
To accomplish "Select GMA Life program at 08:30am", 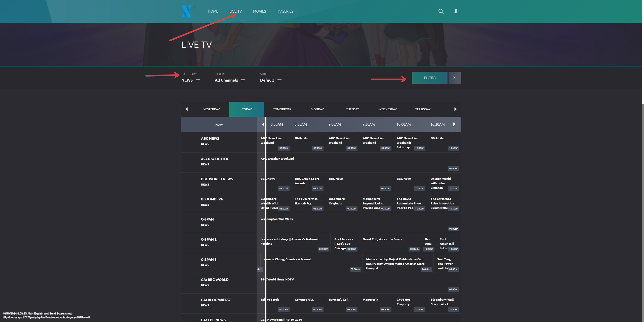I will click(308, 142).
